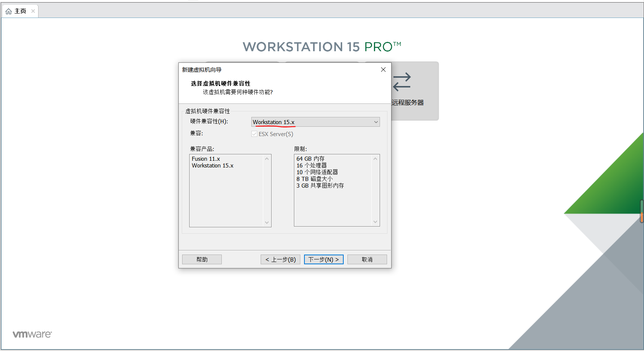Open the hardware compatibility dropdown
The image size is (644, 351).
[315, 122]
